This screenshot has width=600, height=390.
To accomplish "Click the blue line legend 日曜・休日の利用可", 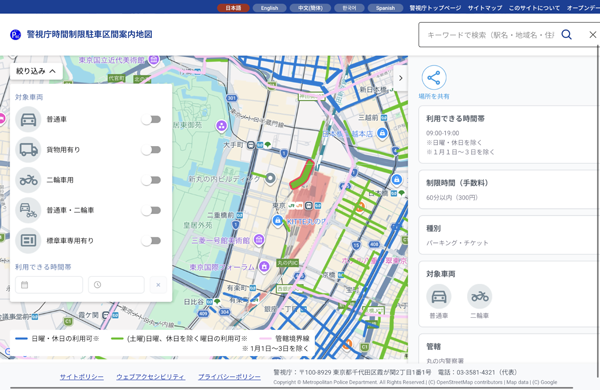I will point(57,339).
